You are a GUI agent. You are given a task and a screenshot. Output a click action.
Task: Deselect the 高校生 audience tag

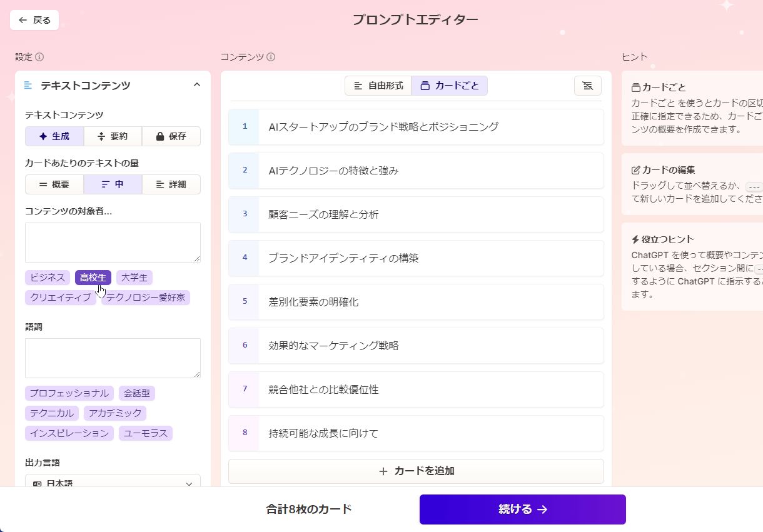[x=93, y=277]
